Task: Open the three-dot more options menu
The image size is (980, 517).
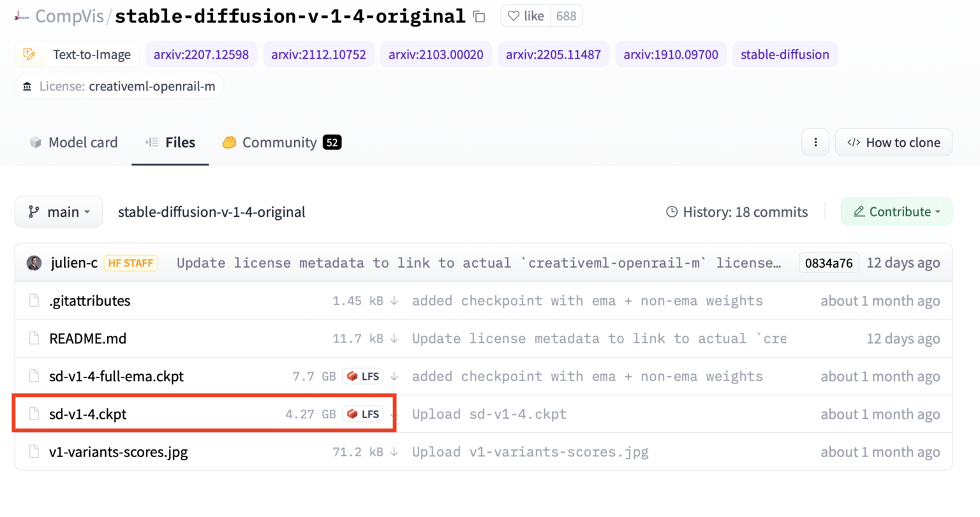Action: click(815, 142)
